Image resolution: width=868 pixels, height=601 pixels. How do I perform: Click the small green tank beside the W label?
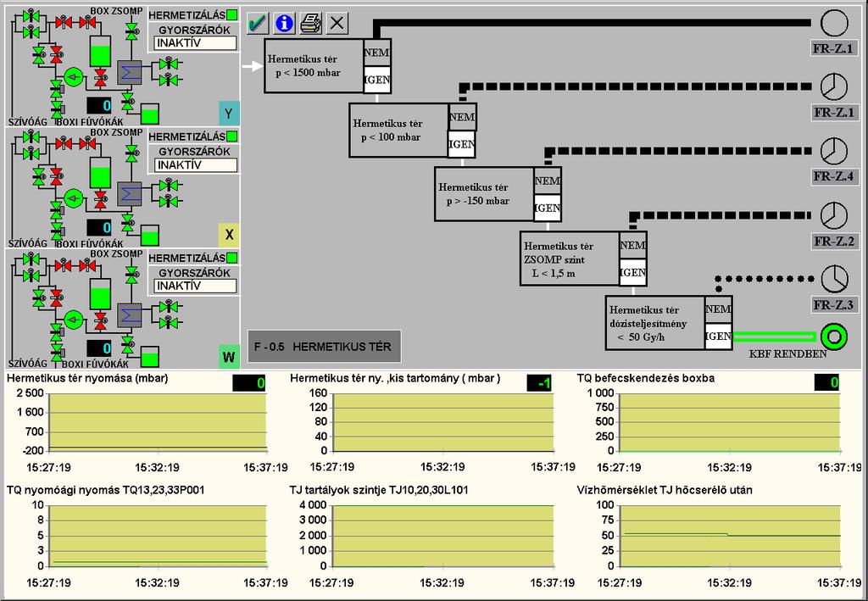149,357
